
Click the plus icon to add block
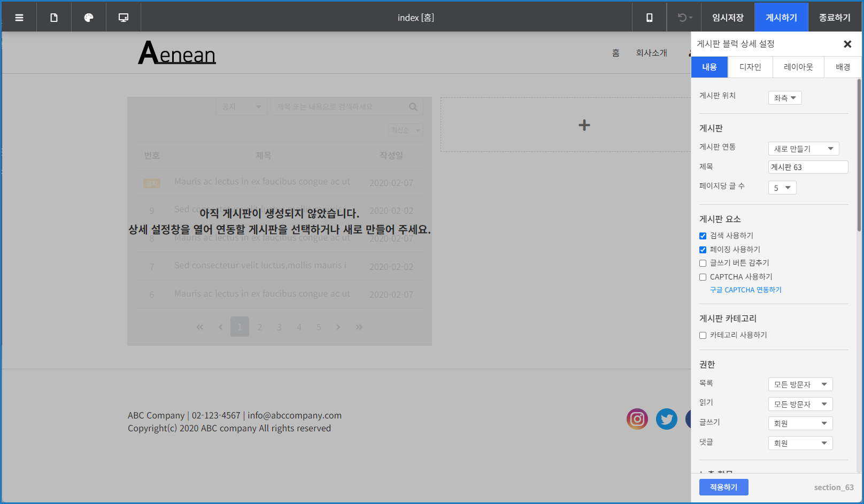[584, 125]
